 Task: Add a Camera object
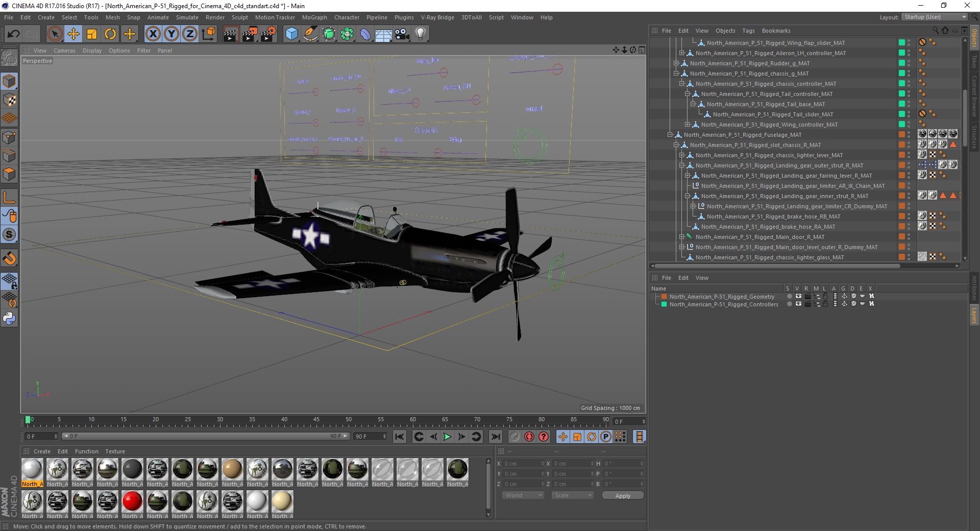[x=402, y=34]
